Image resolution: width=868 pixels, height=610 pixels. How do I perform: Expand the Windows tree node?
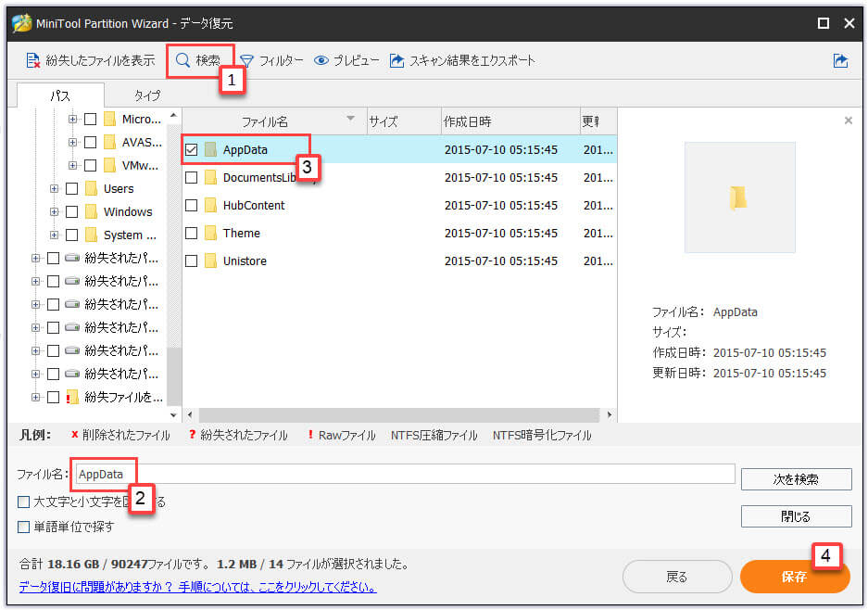[55, 211]
